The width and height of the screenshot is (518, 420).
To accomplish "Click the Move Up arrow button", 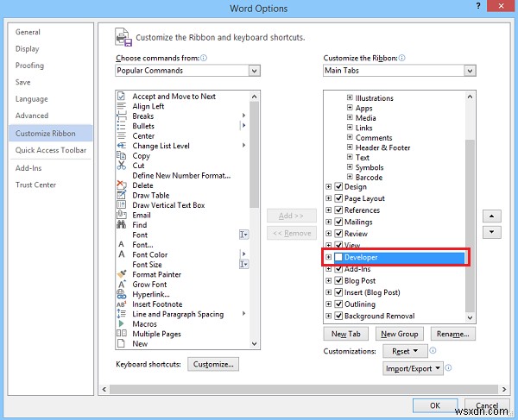I will tap(491, 216).
